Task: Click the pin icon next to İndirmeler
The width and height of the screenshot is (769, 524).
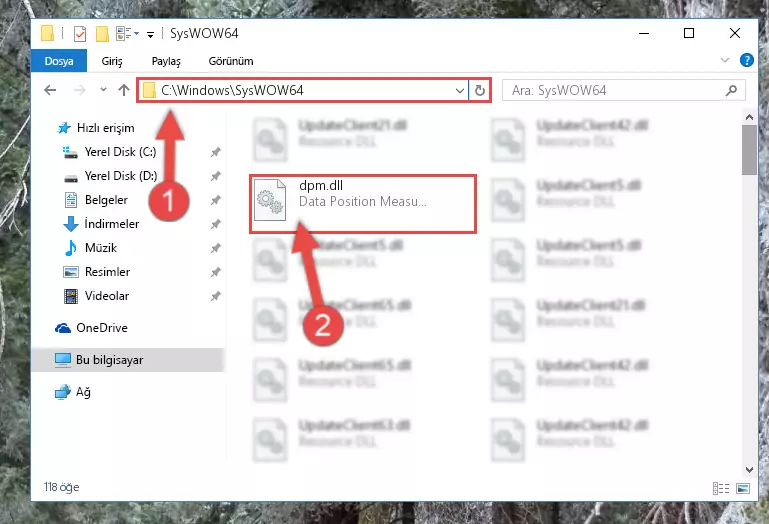Action: click(215, 224)
